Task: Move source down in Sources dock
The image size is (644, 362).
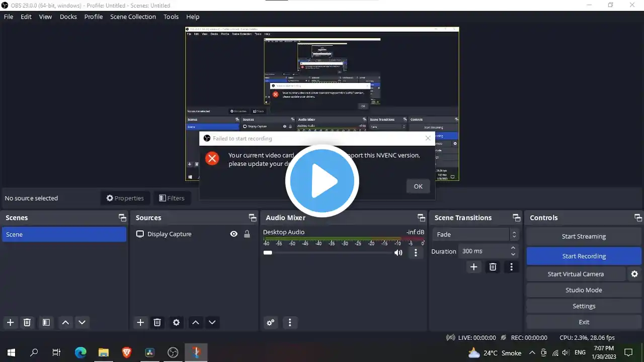Action: pos(212,322)
